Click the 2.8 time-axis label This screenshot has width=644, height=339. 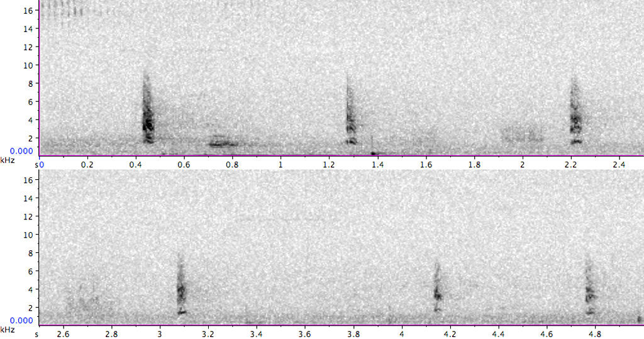[112, 335]
